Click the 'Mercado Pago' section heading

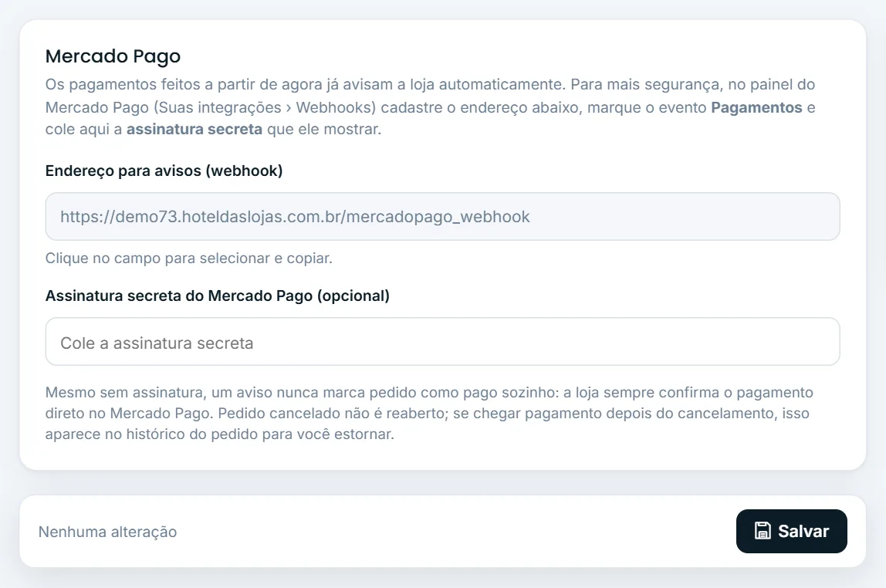(113, 56)
